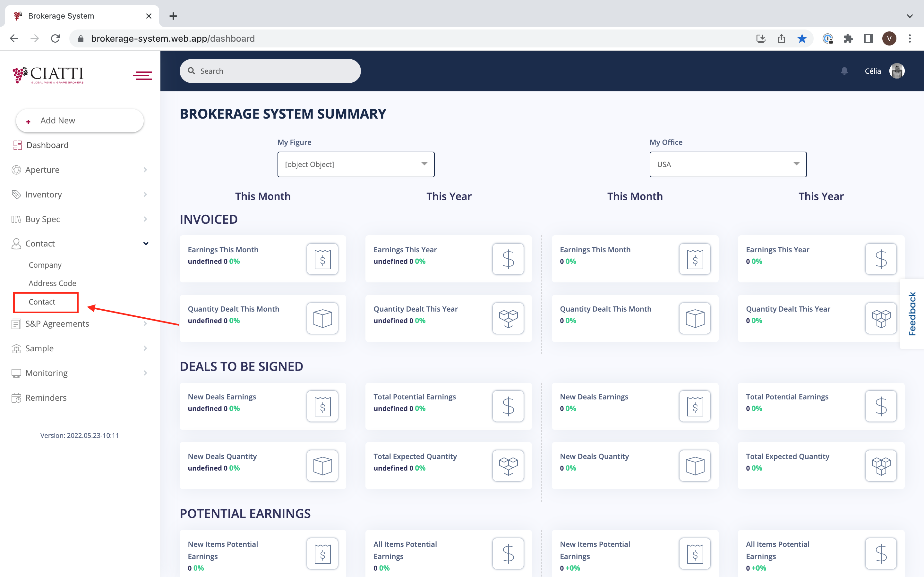Open the Dashboard menu item
Screen dimensions: 924x577
click(47, 145)
